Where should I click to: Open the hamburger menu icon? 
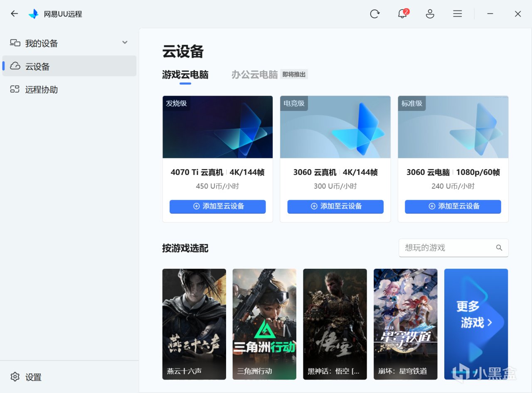[x=458, y=14]
